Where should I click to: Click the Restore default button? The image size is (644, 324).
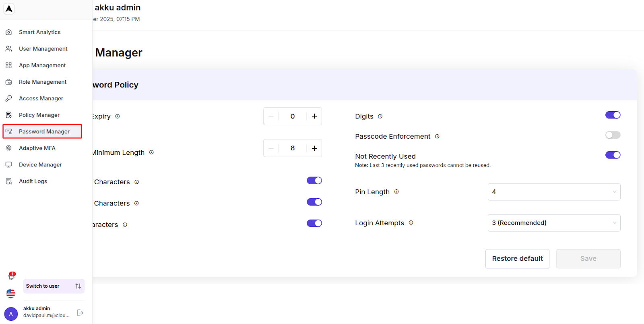click(x=517, y=259)
